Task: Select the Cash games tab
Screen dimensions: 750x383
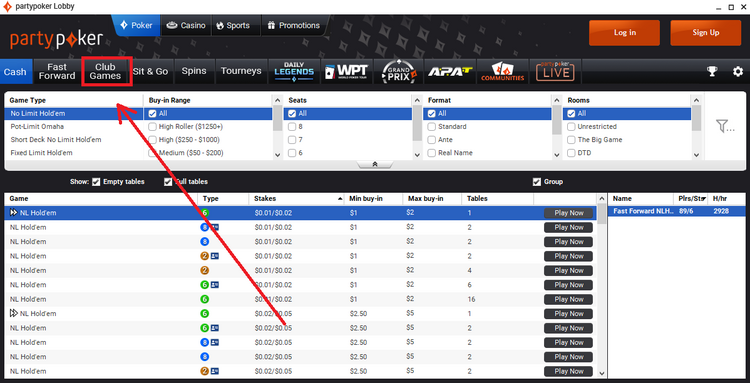Action: click(x=15, y=72)
